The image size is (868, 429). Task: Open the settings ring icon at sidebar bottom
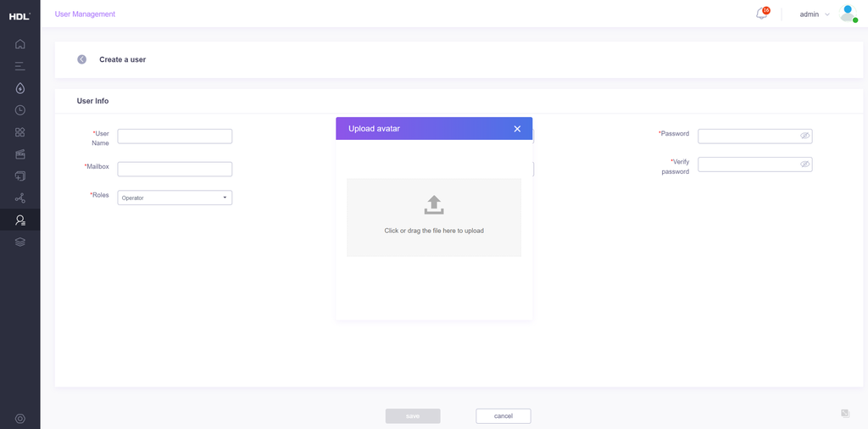pyautogui.click(x=20, y=419)
